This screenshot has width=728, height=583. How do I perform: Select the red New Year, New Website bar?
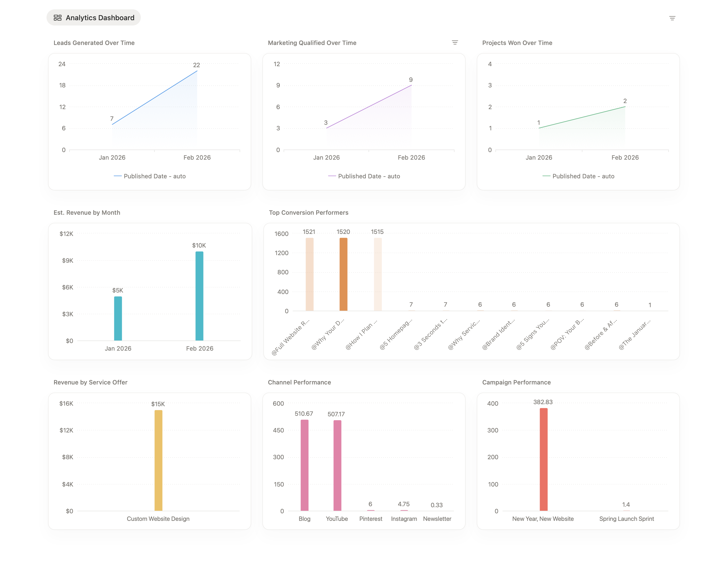[543, 459]
